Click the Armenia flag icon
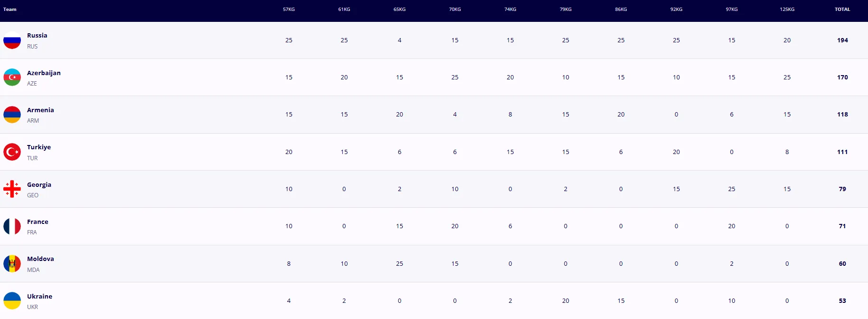This screenshot has width=868, height=319. (12, 115)
